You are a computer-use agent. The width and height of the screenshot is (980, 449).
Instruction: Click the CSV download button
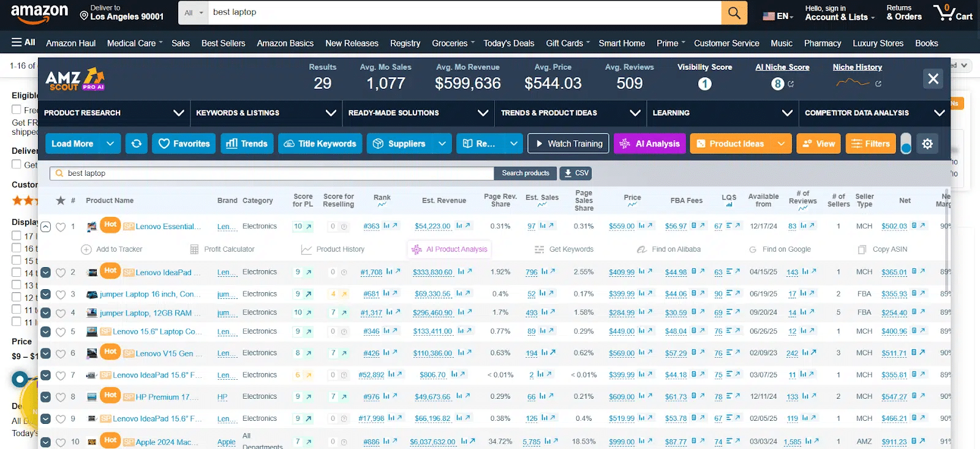pos(576,173)
